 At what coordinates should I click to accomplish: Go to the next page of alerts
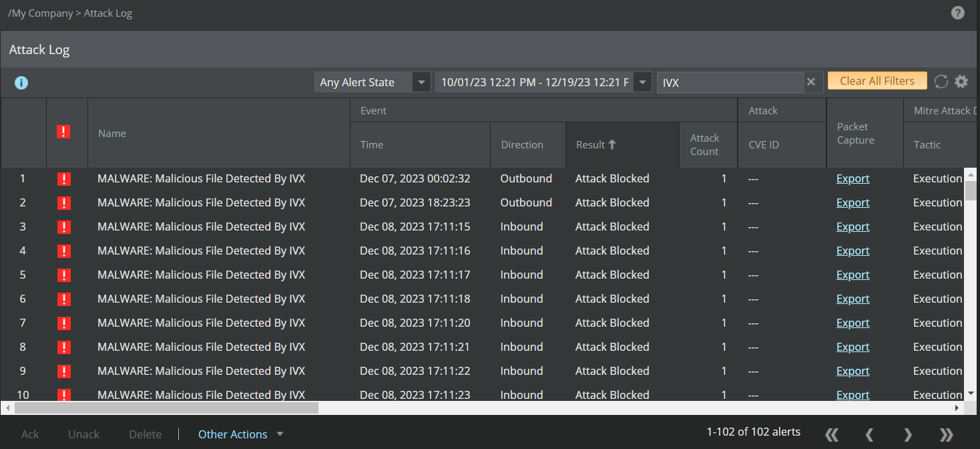(x=908, y=435)
